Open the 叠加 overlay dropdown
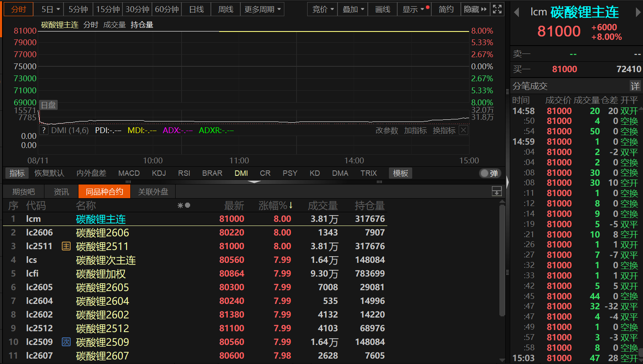 coord(353,9)
